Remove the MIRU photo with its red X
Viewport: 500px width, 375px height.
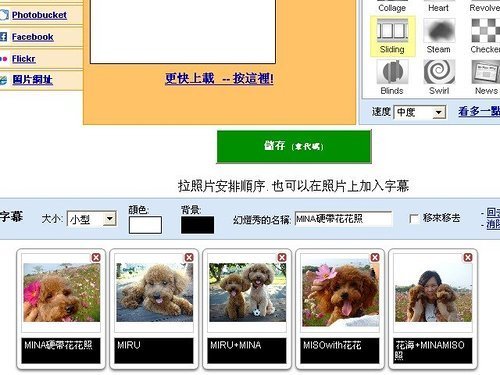(x=189, y=257)
